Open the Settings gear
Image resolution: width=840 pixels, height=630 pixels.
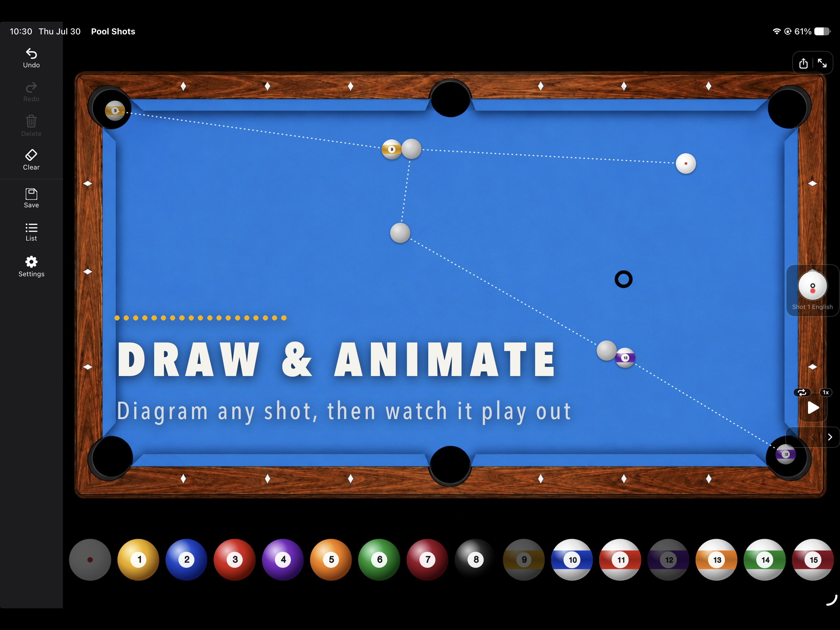pyautogui.click(x=31, y=266)
